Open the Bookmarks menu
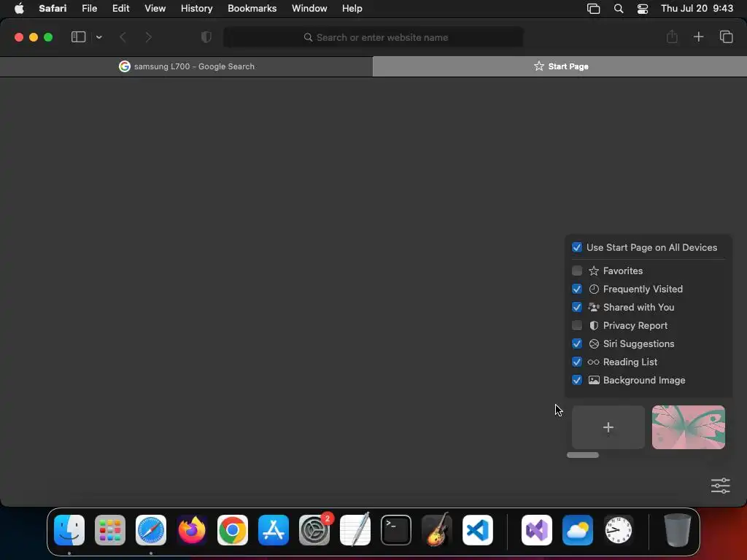747x560 pixels. 252,9
